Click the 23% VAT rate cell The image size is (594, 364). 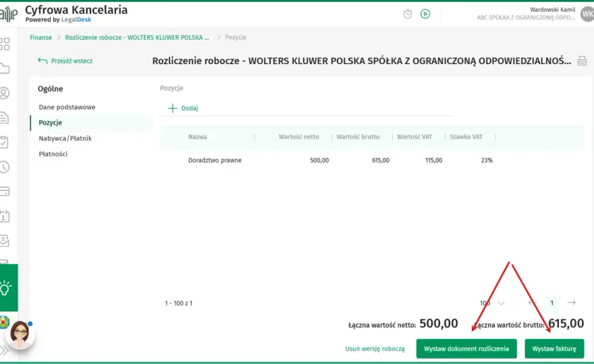[487, 160]
